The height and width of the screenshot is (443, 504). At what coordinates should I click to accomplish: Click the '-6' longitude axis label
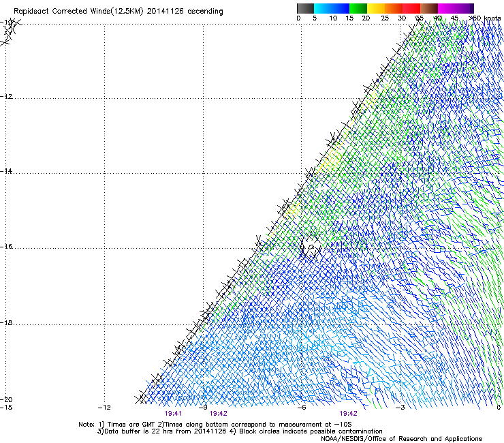pos(302,408)
